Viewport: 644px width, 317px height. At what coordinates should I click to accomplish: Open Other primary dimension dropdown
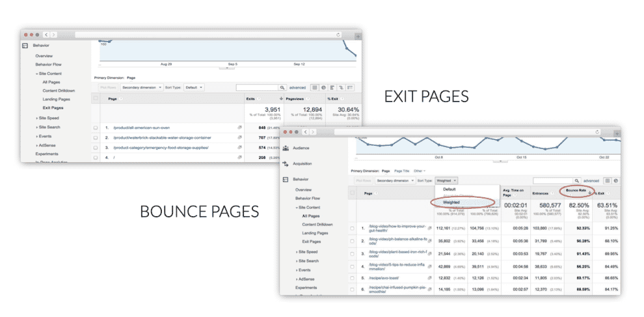click(420, 171)
